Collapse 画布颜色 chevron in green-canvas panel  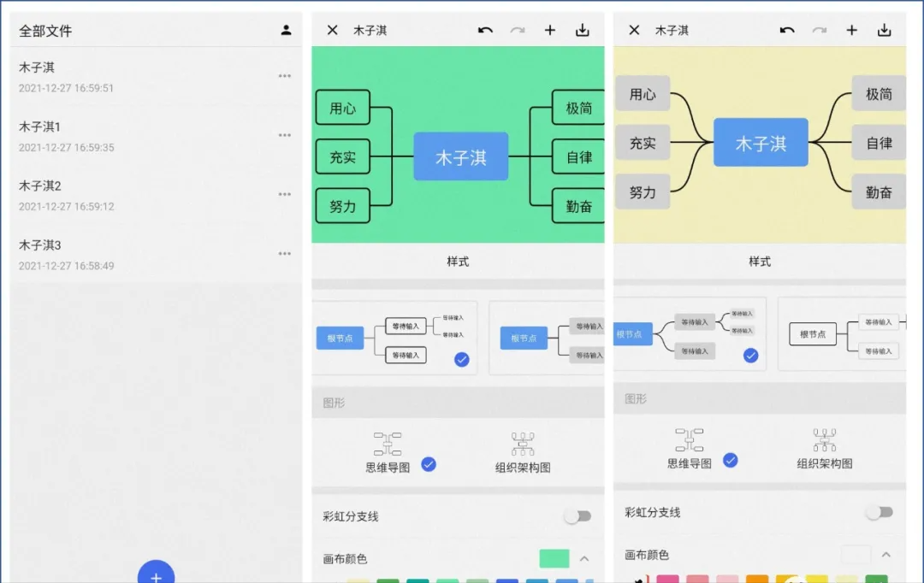(x=584, y=558)
